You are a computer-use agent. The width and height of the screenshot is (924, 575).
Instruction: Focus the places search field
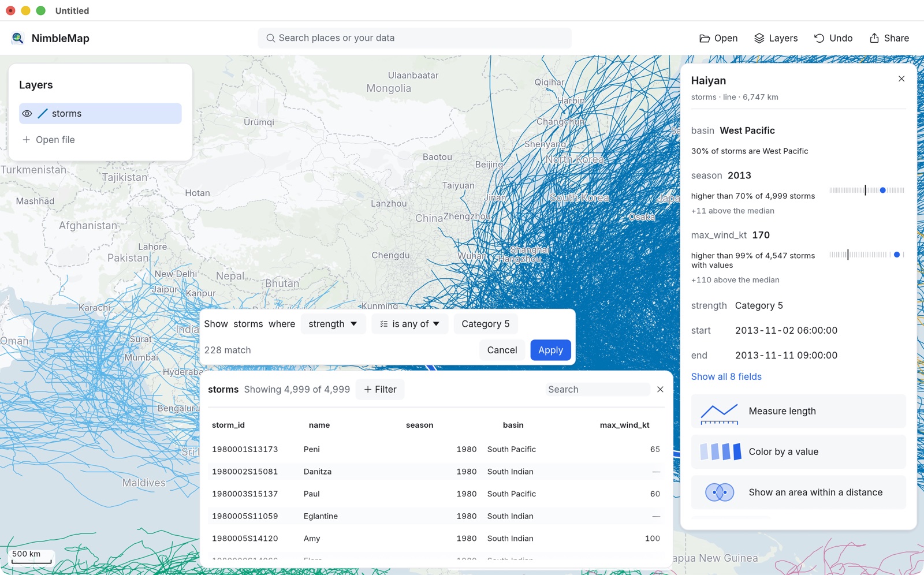[415, 38]
